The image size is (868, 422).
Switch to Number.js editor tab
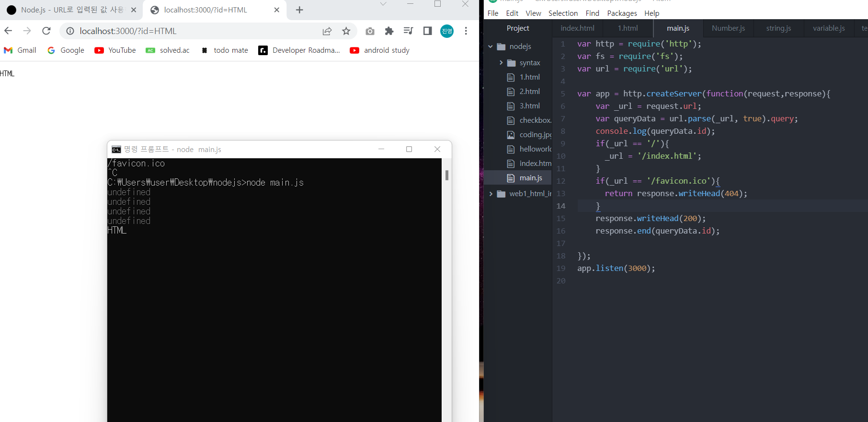(x=728, y=28)
